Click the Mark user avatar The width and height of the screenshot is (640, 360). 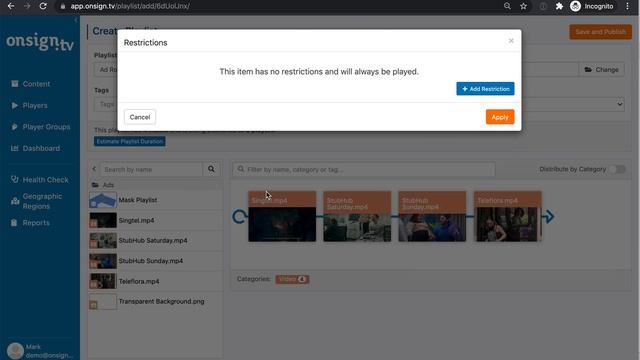click(x=15, y=351)
